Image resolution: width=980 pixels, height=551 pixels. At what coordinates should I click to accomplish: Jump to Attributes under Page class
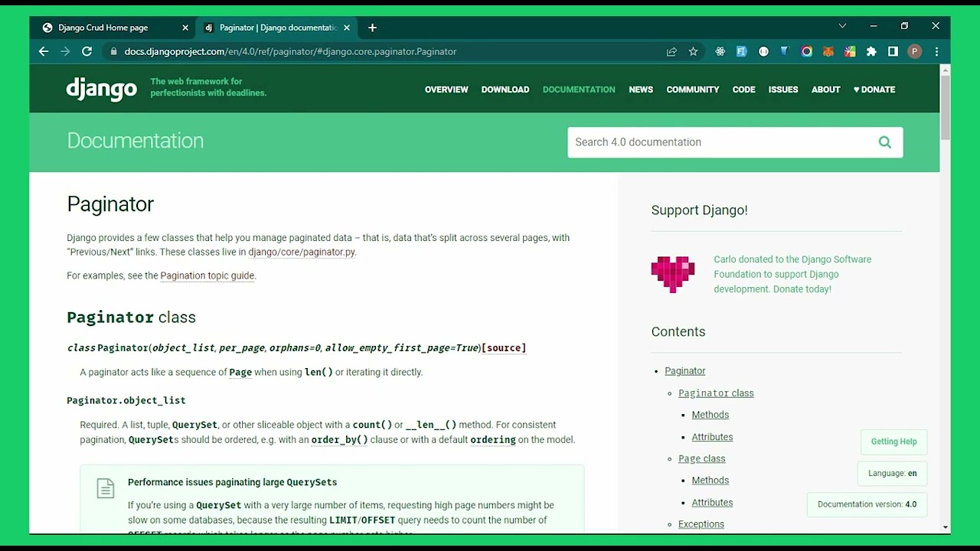(x=713, y=503)
